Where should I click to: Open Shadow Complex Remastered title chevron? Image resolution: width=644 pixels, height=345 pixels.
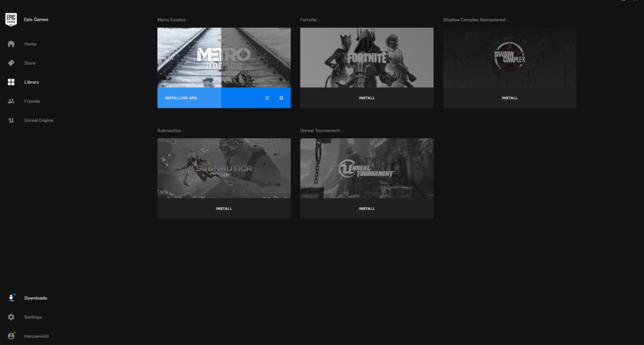coord(508,20)
